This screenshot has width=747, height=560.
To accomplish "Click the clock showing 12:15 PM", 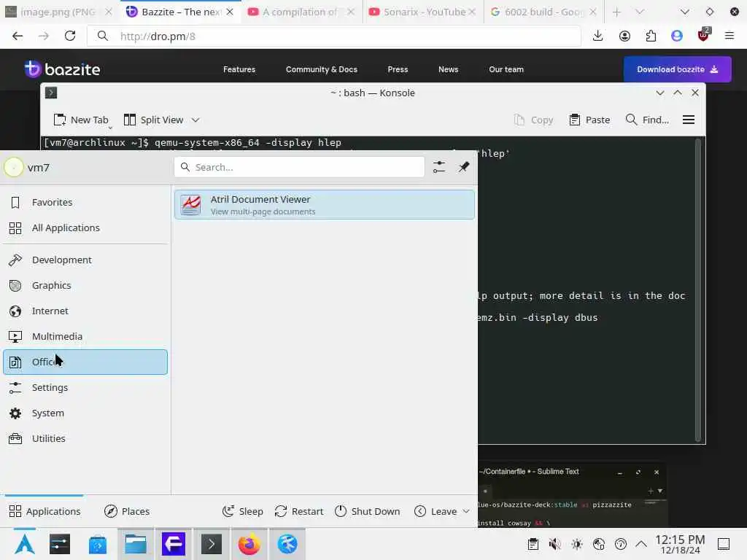I will pos(680,544).
